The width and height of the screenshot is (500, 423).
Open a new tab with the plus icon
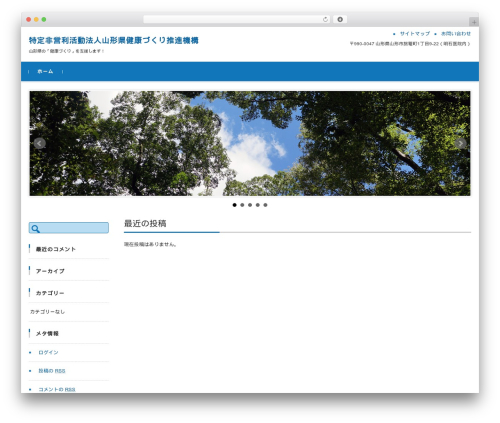click(474, 22)
